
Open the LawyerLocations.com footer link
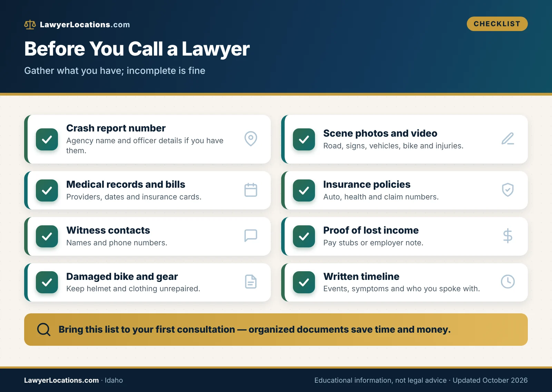pyautogui.click(x=61, y=380)
